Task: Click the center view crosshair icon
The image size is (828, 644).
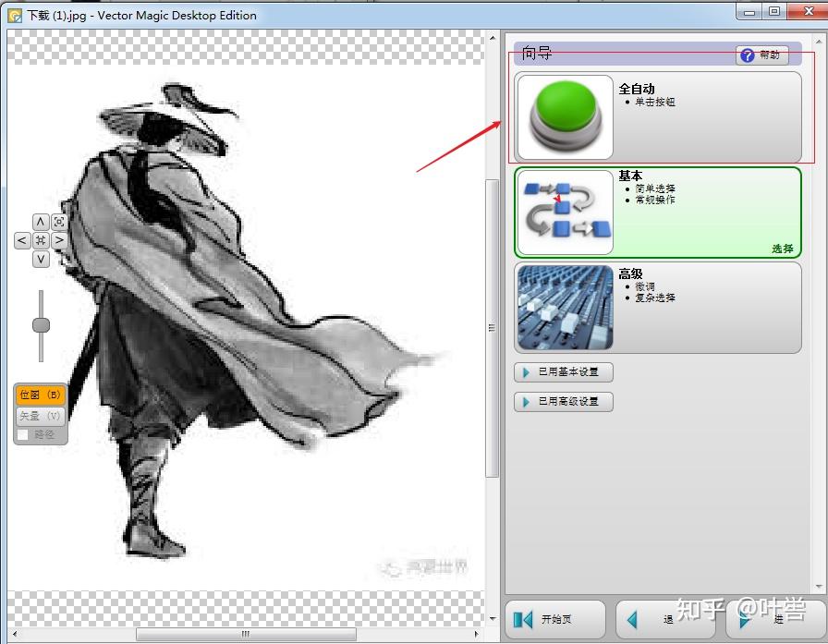Action: pos(40,239)
